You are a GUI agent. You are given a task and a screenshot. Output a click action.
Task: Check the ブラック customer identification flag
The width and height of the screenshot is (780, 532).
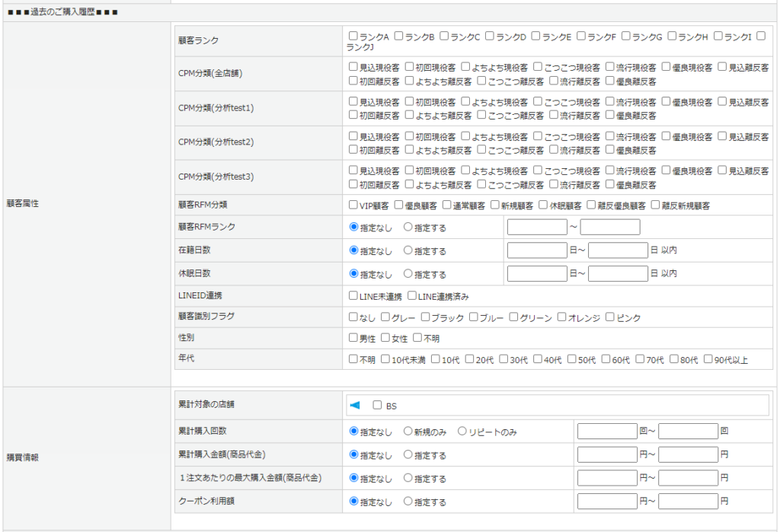click(425, 317)
